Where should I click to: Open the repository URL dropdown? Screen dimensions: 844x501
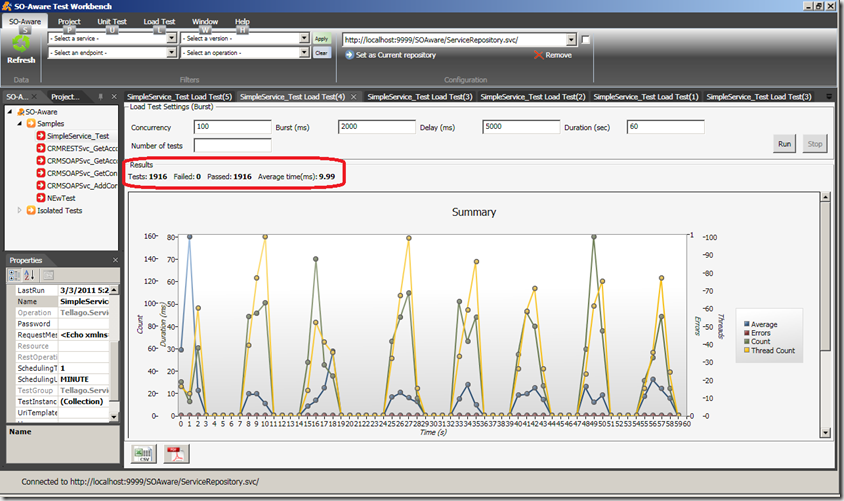coord(571,40)
